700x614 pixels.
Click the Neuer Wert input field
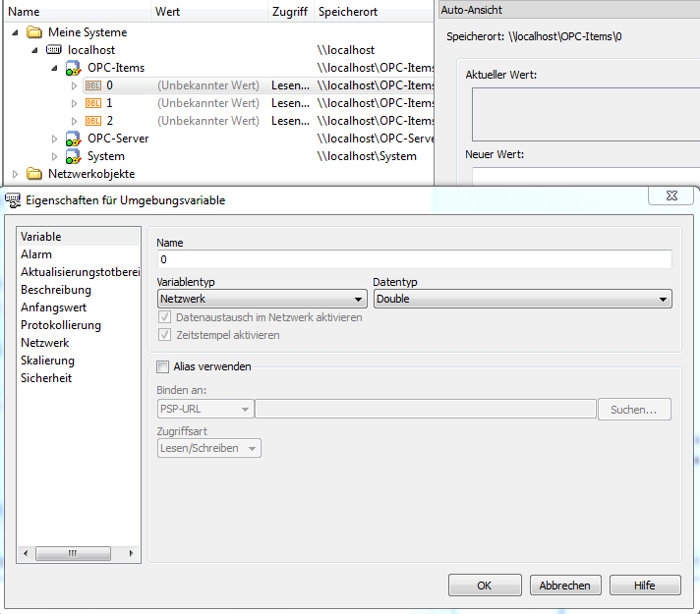click(586, 176)
